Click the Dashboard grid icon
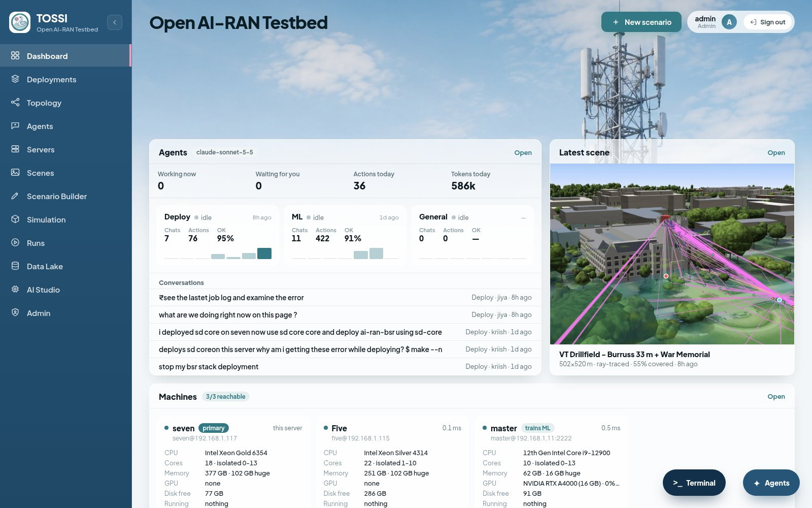 pos(15,55)
